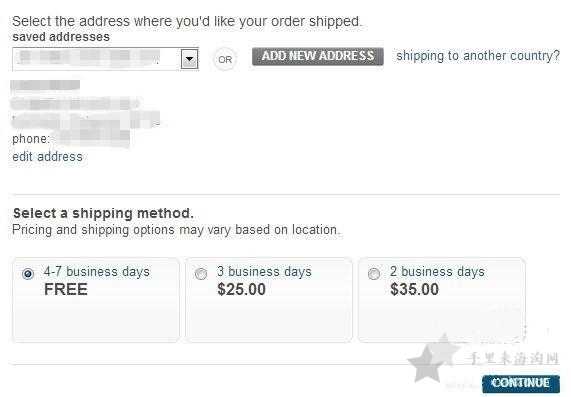Click the blurred phone number next to 'phone:'
The width and height of the screenshot is (571, 397).
coord(91,139)
